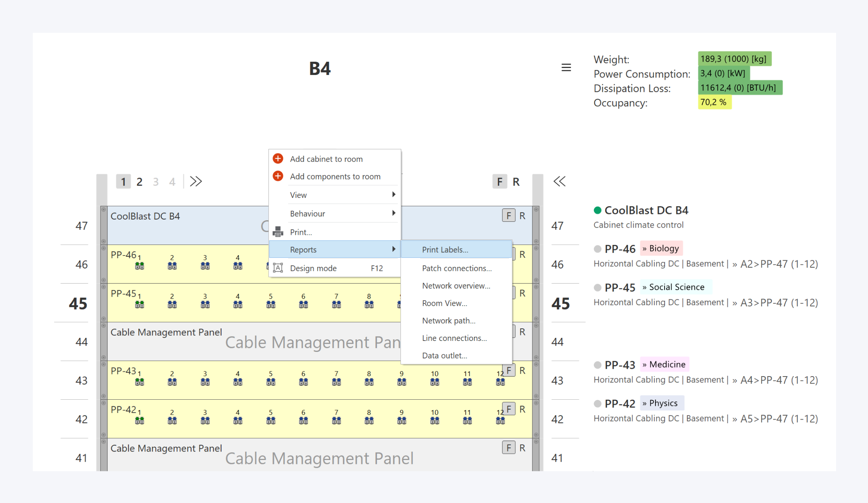Image resolution: width=868 pixels, height=503 pixels.
Task: Collapse details panel with double-left chevron
Action: coord(559,181)
